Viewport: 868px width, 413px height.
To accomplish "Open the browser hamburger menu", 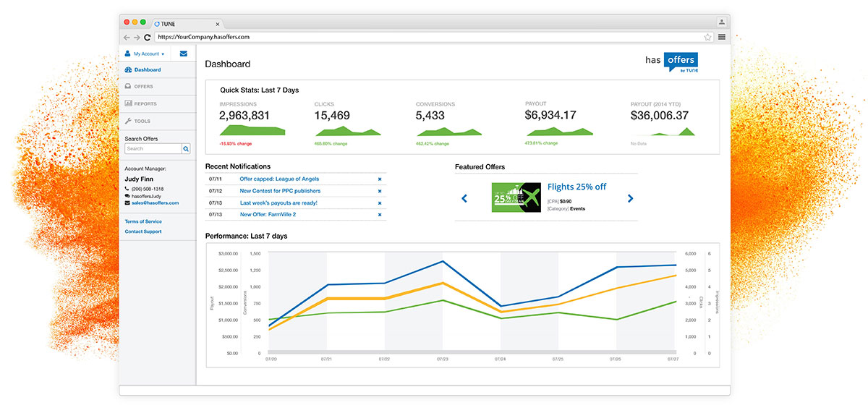I will coord(721,37).
